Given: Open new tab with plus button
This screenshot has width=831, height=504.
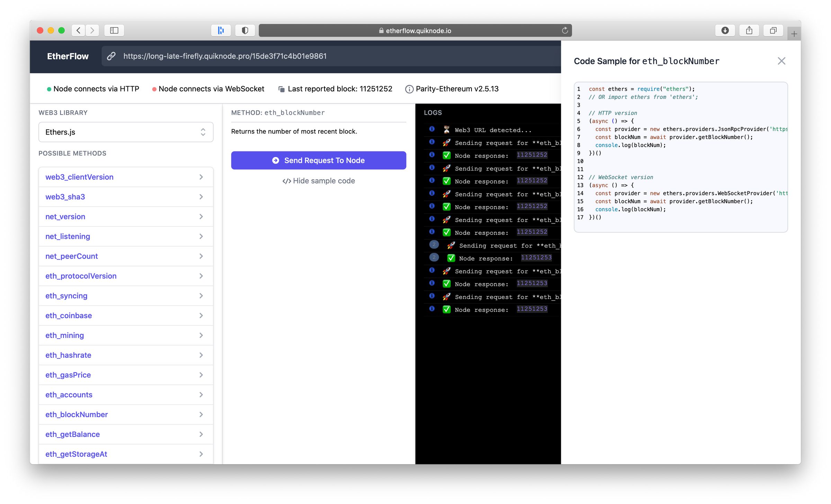Looking at the screenshot, I should [x=794, y=34].
